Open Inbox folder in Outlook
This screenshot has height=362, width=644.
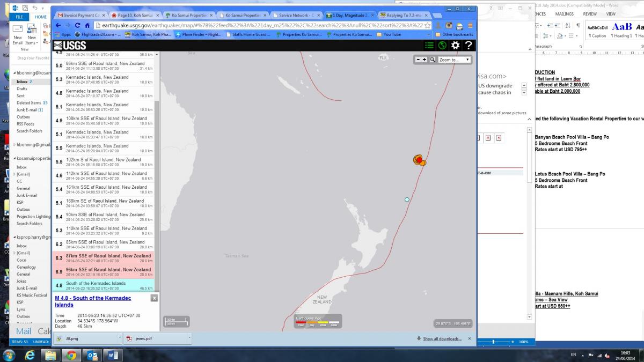click(x=22, y=82)
